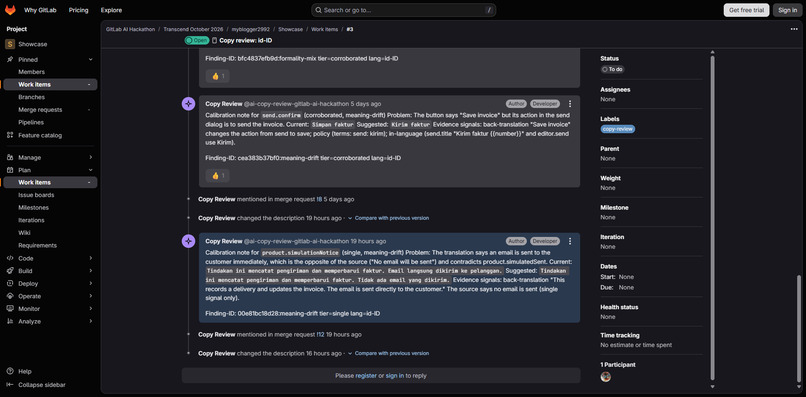Open the GitLab AI Hackathon breadcrumb
The image size is (806, 397).
coord(131,29)
